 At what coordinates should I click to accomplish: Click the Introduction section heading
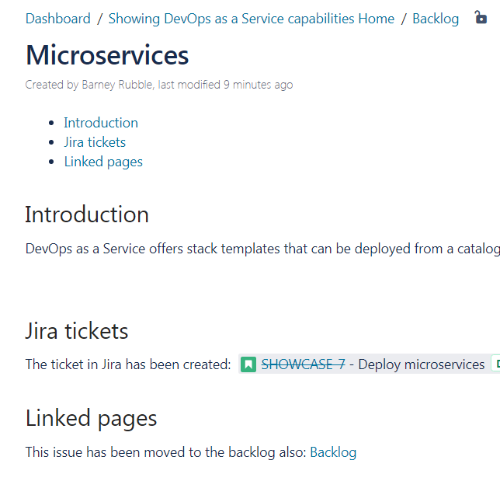(87, 214)
